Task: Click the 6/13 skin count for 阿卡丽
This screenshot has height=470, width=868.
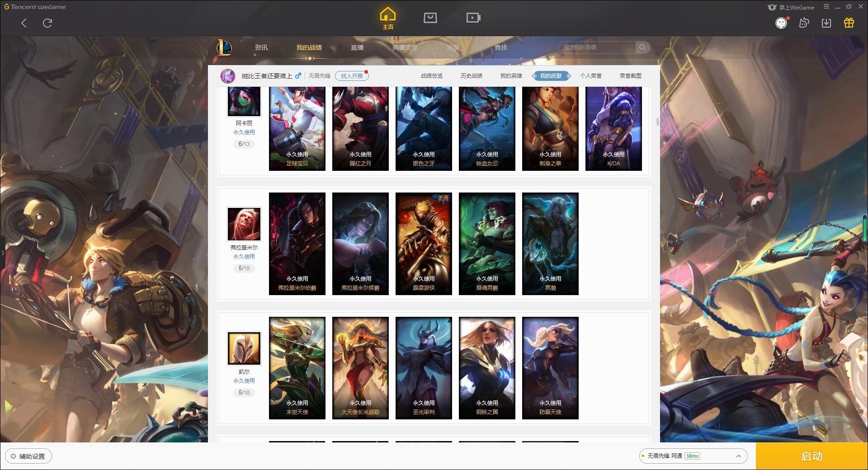Action: pyautogui.click(x=244, y=144)
